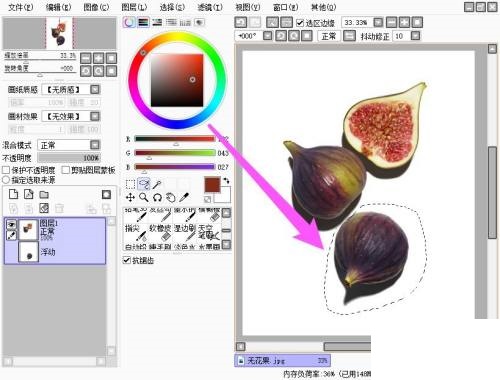Select the eyedropper color picker tool
The image size is (500, 380).
184,198
